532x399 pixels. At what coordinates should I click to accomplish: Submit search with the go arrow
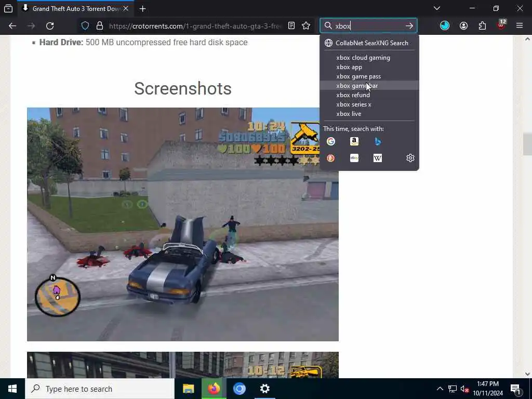click(409, 26)
